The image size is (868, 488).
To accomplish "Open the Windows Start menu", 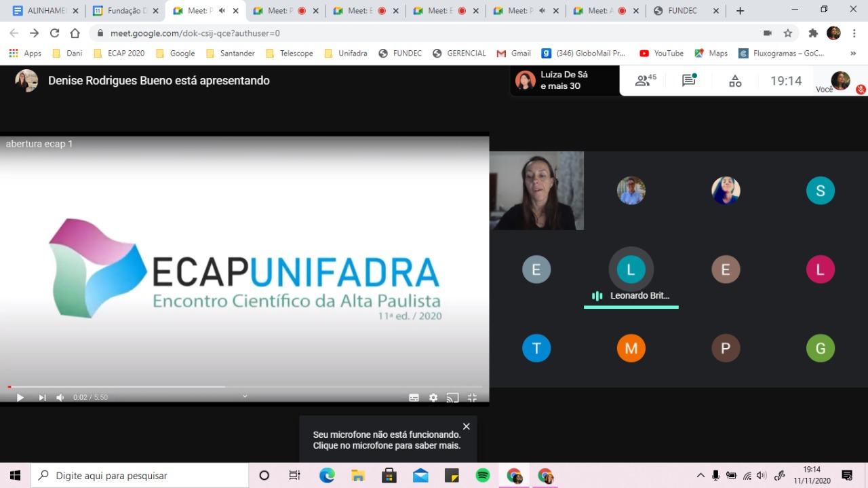I will pos(15,475).
